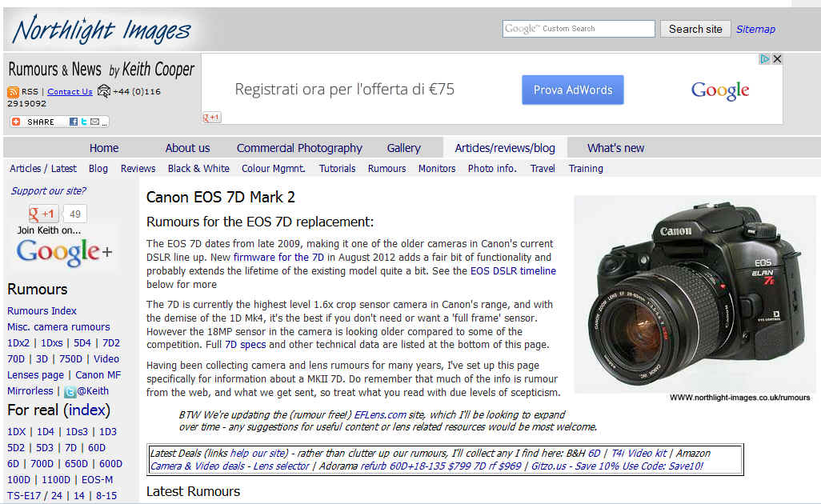Open Misc. camera rumours link
The image size is (821, 504).
click(58, 327)
